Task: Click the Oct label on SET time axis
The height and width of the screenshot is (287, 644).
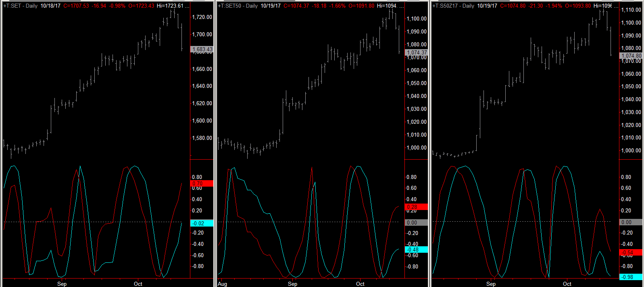Action: click(x=138, y=284)
